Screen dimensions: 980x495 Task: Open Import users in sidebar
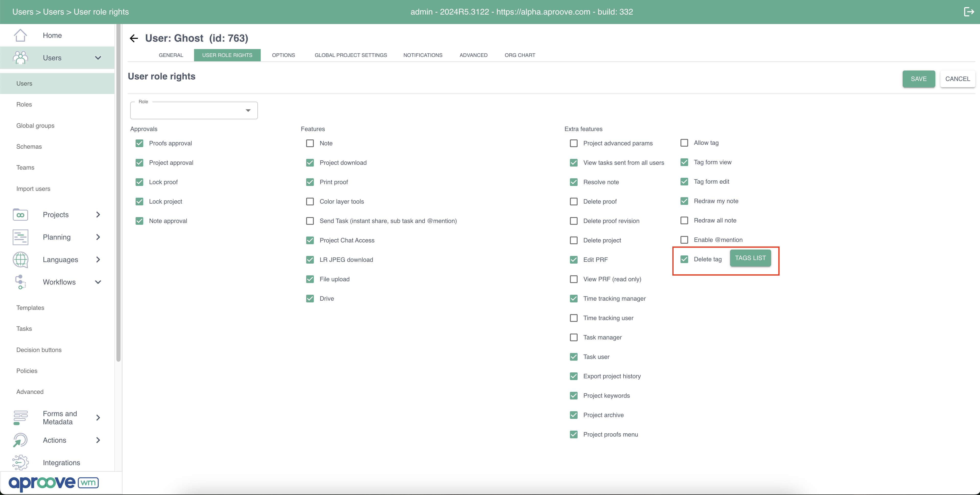[33, 189]
